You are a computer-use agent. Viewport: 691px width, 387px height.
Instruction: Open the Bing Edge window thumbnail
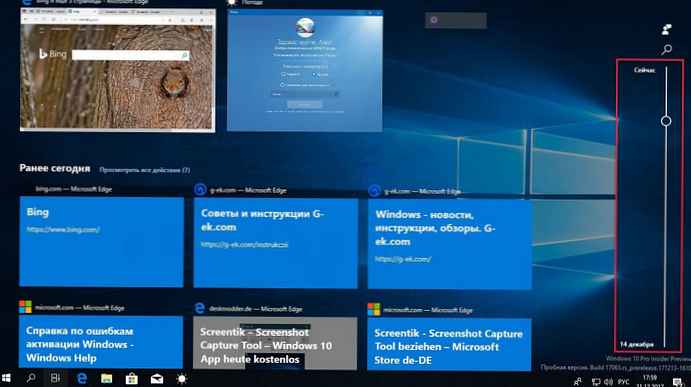click(x=118, y=70)
